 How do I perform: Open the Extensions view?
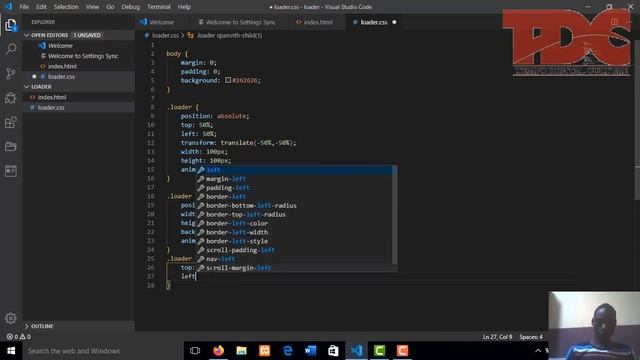pos(11,122)
